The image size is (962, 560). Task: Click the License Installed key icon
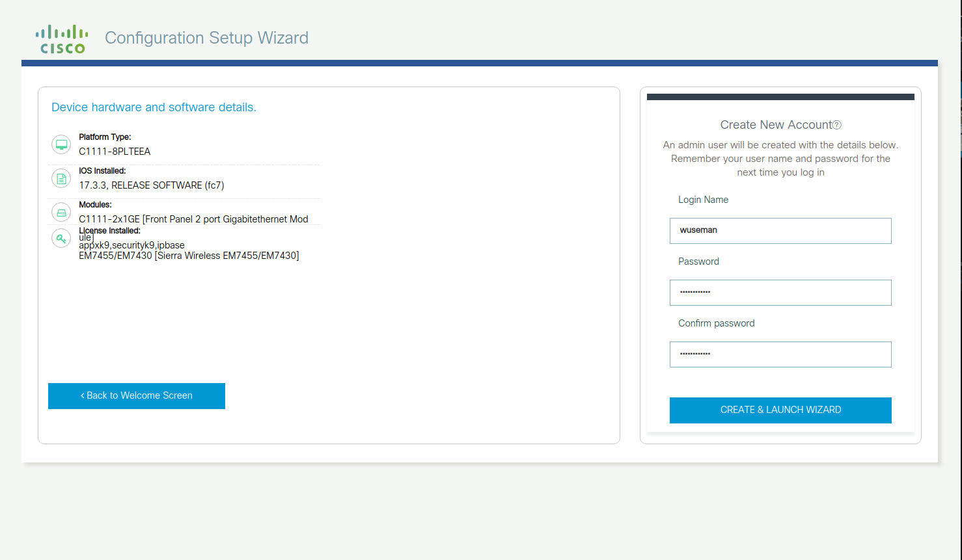click(61, 238)
